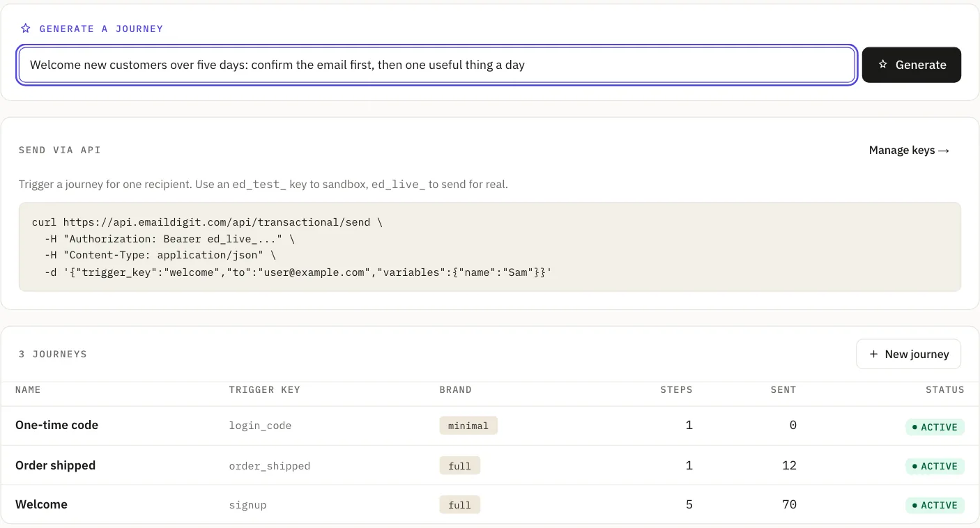Click the ACTIVE status badge for Order shipped
980x528 pixels.
pos(935,466)
